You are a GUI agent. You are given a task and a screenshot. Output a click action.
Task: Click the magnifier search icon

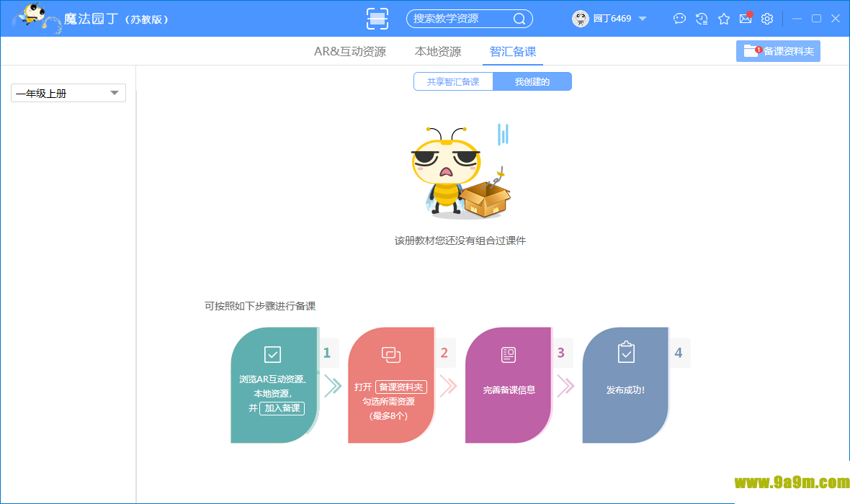coord(519,19)
